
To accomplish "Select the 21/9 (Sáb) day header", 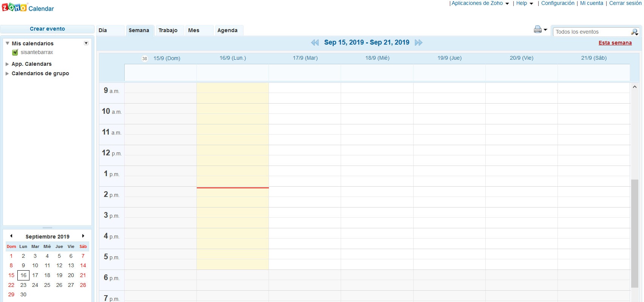I will click(x=594, y=58).
